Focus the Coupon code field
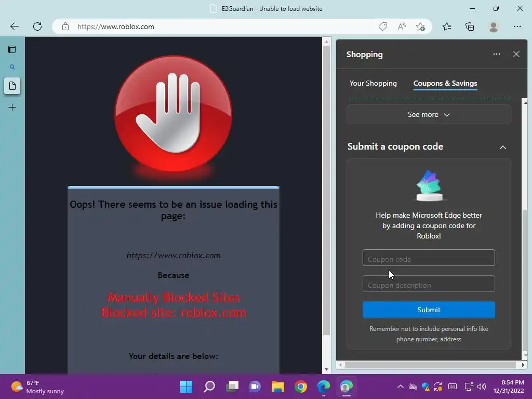Screen dimensions: 532x399 coord(429,258)
